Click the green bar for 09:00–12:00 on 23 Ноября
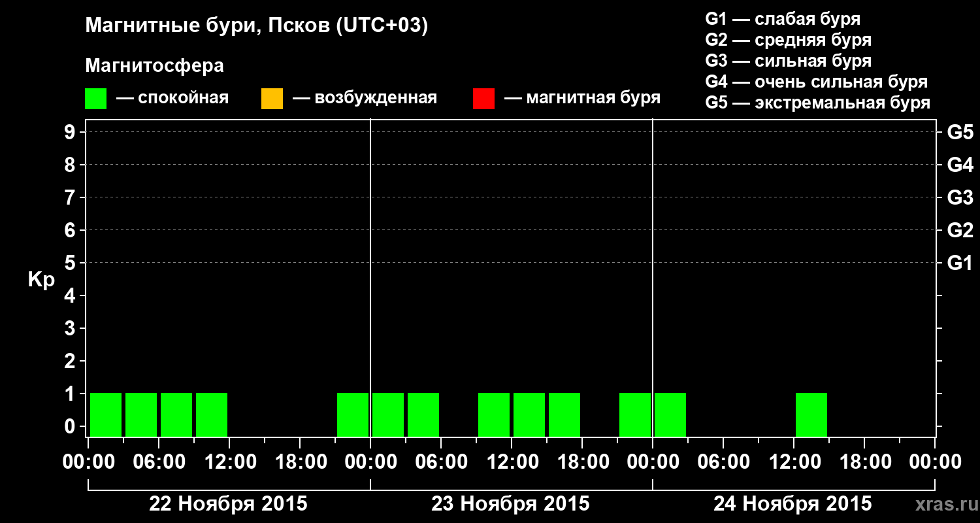Image resolution: width=980 pixels, height=523 pixels. point(494,414)
